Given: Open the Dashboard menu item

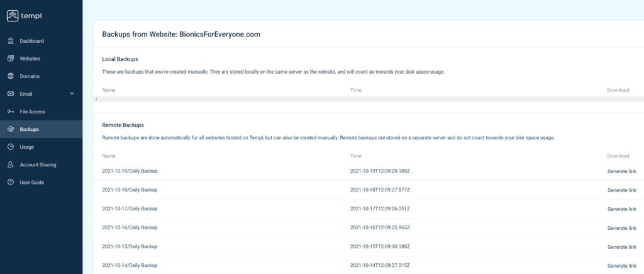Looking at the screenshot, I should pos(31,41).
